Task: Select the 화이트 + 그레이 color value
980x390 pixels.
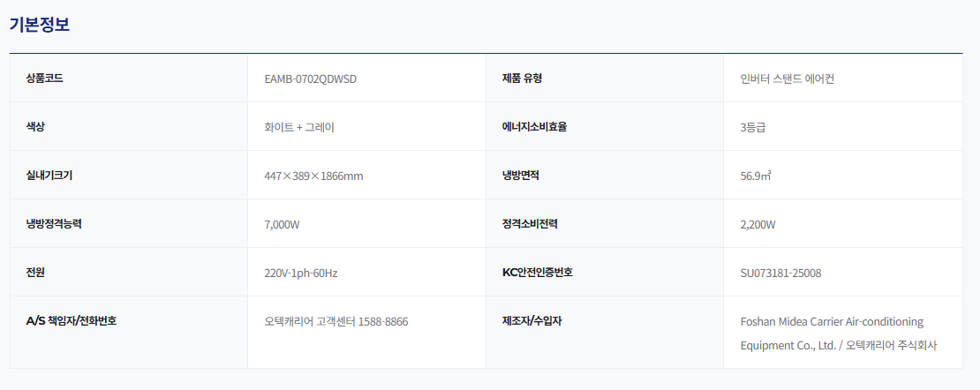Action: (x=299, y=127)
